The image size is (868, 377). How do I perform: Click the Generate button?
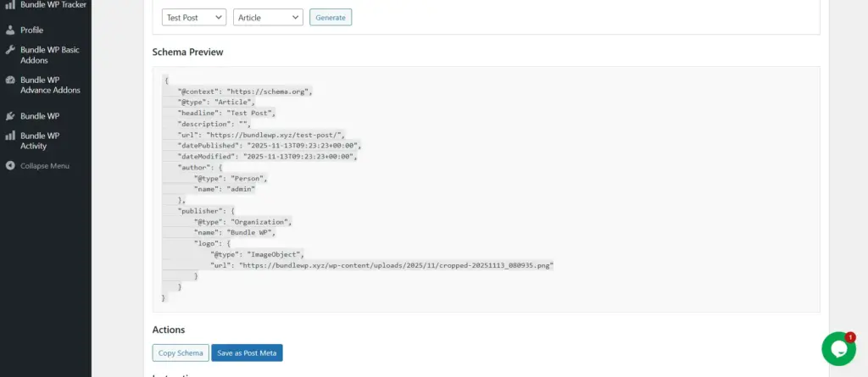point(331,17)
